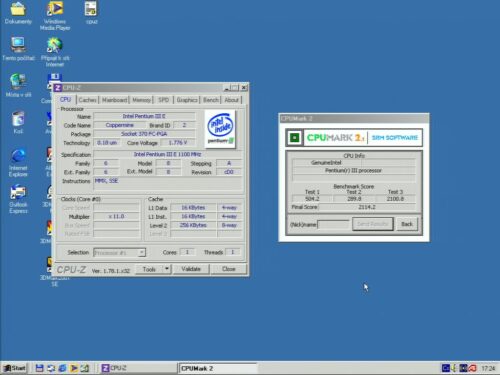Switch to the SPD tab
This screenshot has width=500, height=375.
163,100
